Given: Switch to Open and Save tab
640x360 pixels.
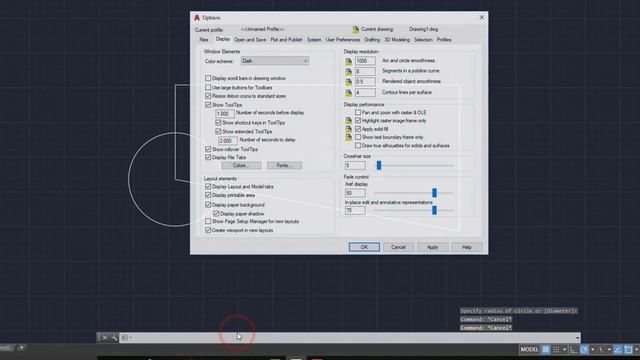Looking at the screenshot, I should [250, 40].
